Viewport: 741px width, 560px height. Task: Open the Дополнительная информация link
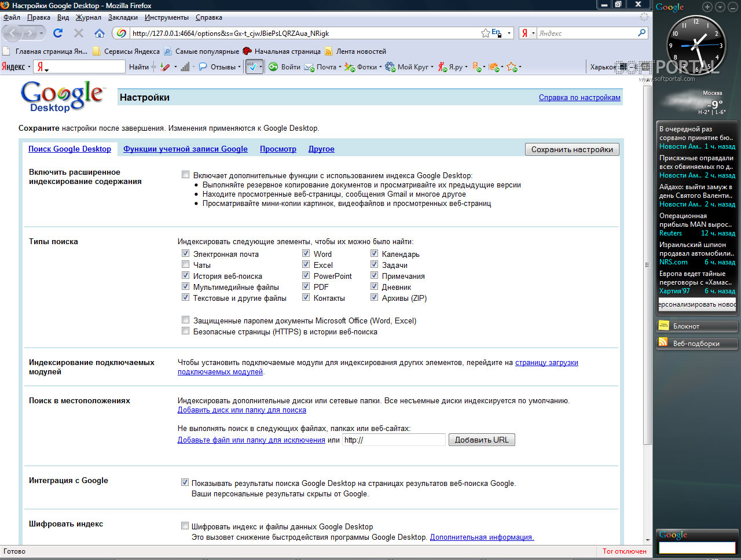482,537
